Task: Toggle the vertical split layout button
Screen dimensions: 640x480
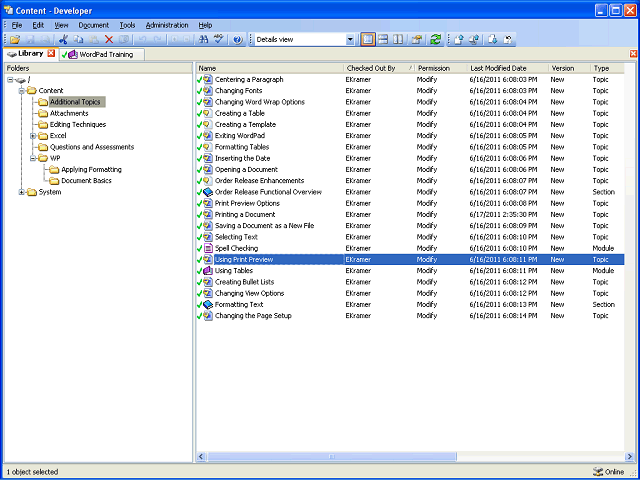Action: click(398, 40)
